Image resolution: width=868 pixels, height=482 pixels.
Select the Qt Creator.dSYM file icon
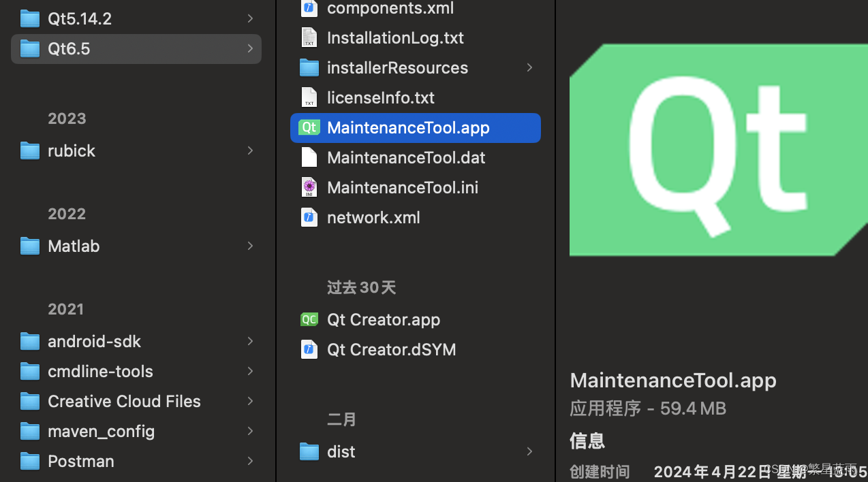click(309, 349)
